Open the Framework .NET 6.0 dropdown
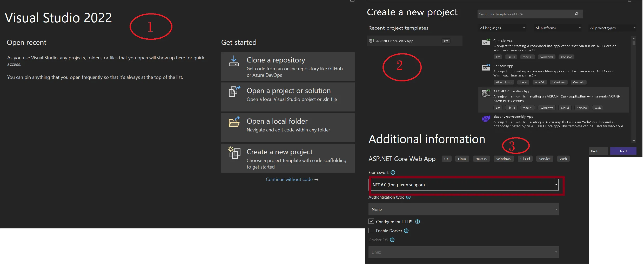644x266 pixels. (x=556, y=185)
